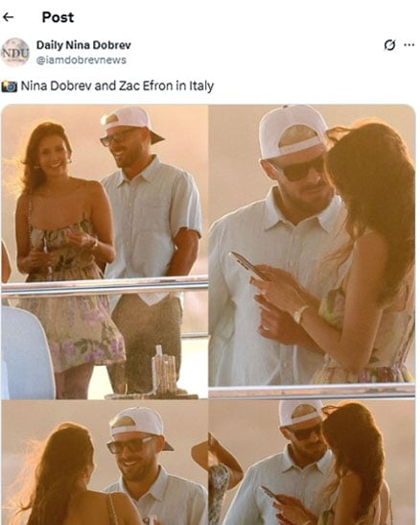Click the word "Italy" in the caption
This screenshot has width=420, height=525.
(x=201, y=86)
